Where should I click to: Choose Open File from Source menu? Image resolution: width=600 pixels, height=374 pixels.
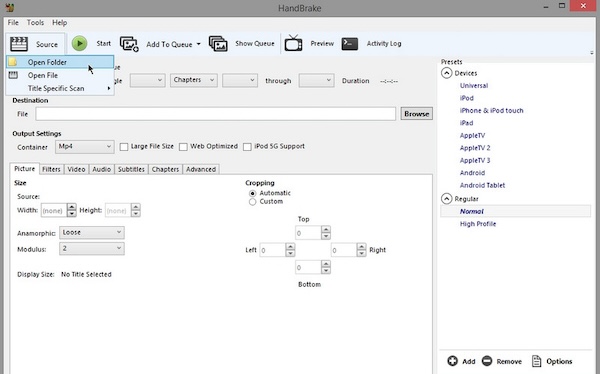pos(42,75)
